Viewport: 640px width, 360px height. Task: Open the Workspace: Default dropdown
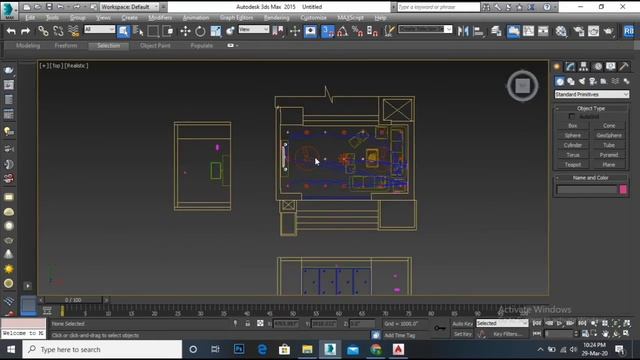(129, 7)
